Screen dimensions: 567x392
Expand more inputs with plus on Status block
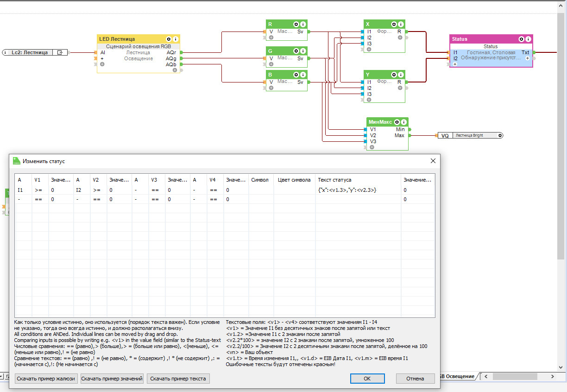pos(455,64)
